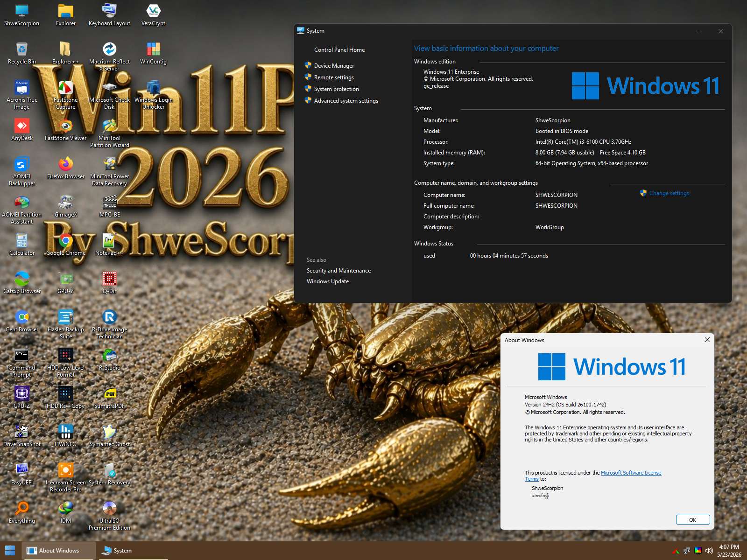Viewport: 747px width, 560px height.
Task: Open Advanced system settings link
Action: pyautogui.click(x=346, y=101)
